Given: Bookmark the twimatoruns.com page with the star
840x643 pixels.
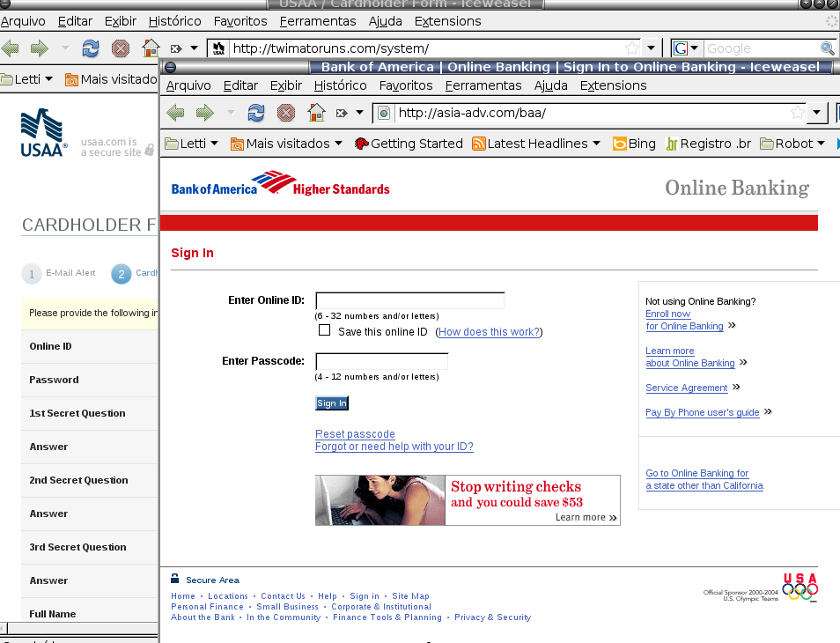Looking at the screenshot, I should tap(632, 48).
